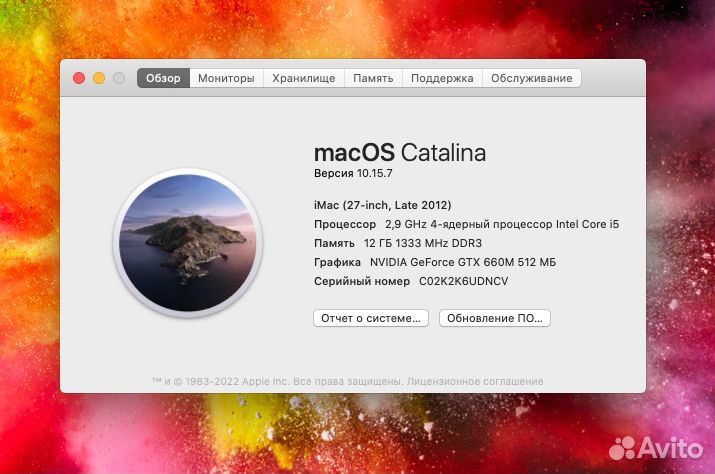The width and height of the screenshot is (715, 474).
Task: Click the Отчет о системе button
Action: (x=371, y=318)
